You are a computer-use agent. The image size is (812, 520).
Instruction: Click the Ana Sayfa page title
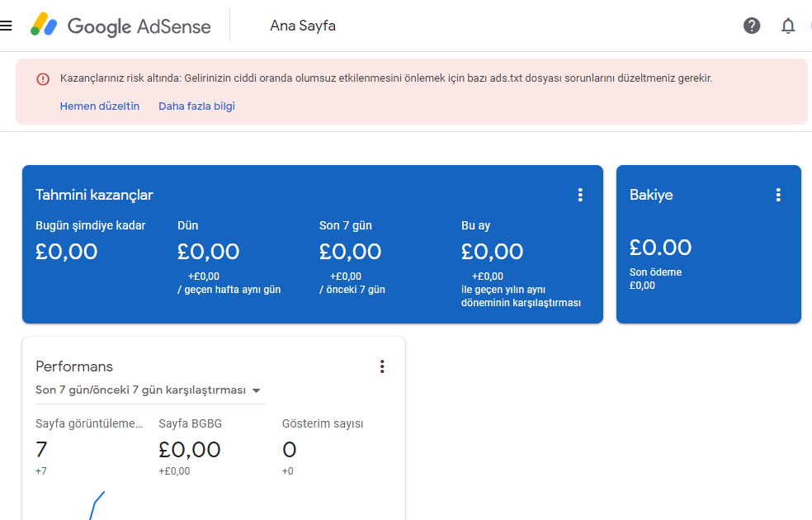303,26
